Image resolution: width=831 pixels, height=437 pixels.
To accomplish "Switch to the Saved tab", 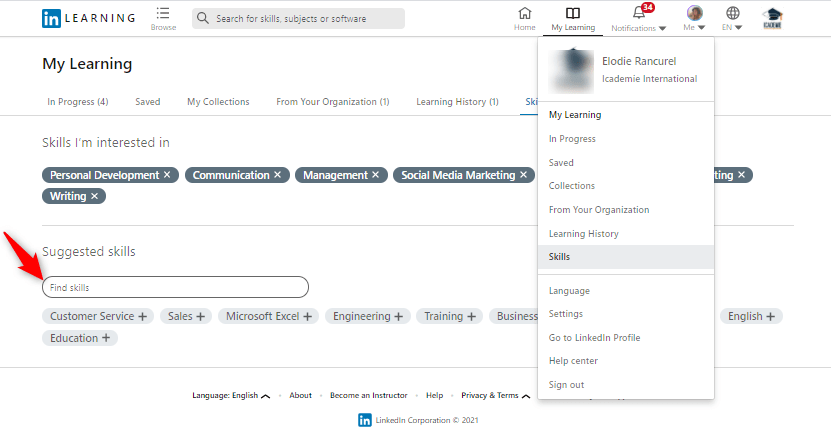I will pos(147,102).
